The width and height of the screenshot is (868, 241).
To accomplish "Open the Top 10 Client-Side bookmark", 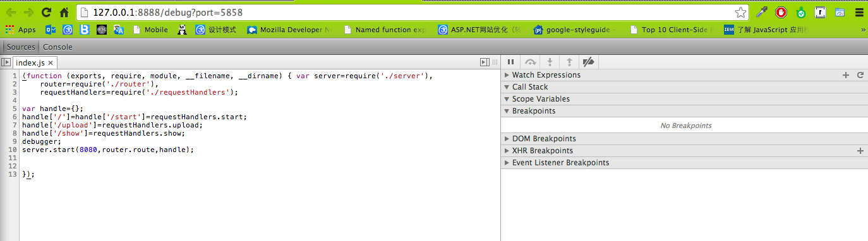I will point(672,30).
